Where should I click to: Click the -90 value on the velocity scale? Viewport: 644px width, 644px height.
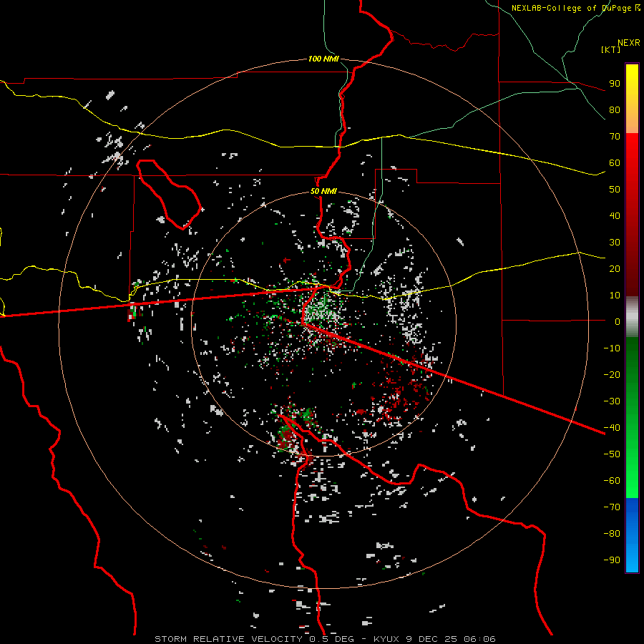click(x=612, y=560)
